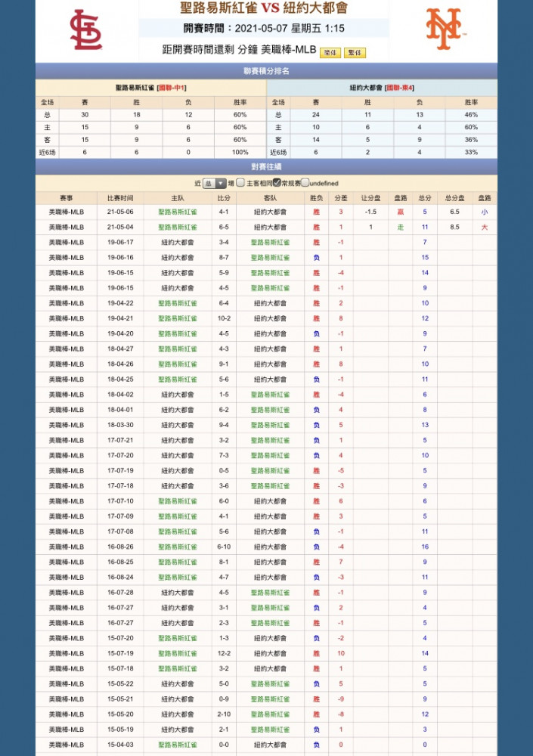Open 聖路易斯紅雀 link in 18-04-26 row
The image size is (533, 756).
tap(178, 364)
